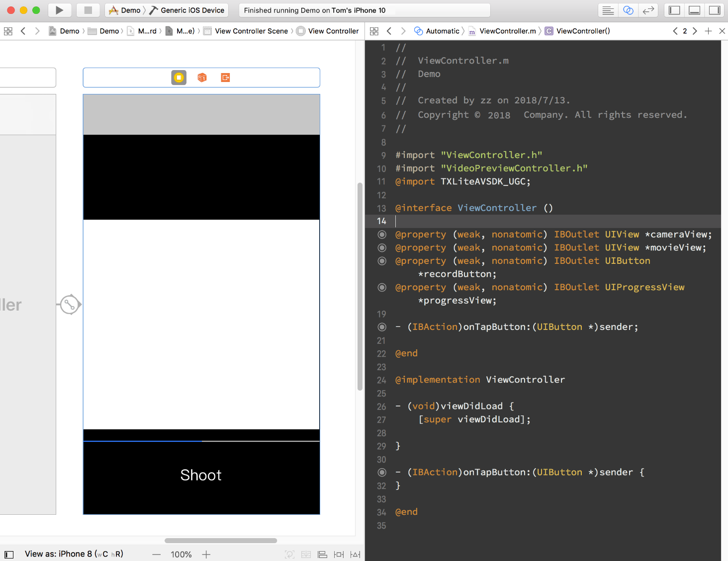The image size is (728, 561).
Task: Switch to the Version editor mode
Action: (x=648, y=10)
